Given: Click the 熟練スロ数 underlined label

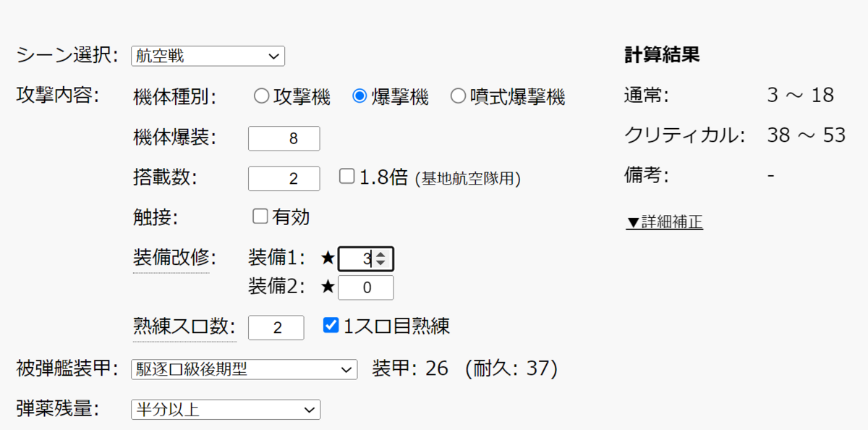Looking at the screenshot, I should (x=184, y=326).
